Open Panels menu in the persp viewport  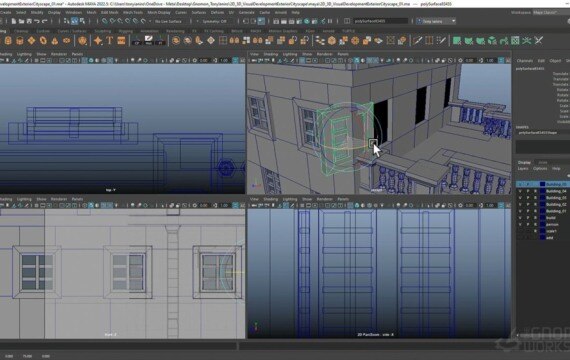coord(342,54)
